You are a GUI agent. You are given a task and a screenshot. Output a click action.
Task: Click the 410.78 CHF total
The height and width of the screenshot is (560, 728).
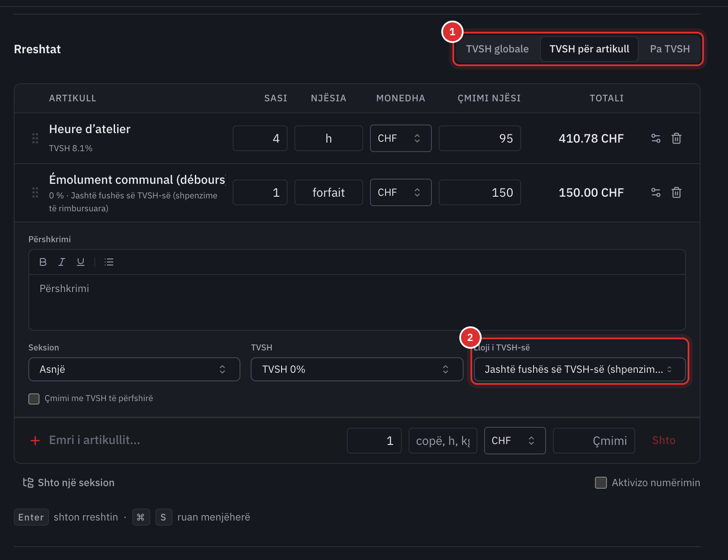pos(591,138)
